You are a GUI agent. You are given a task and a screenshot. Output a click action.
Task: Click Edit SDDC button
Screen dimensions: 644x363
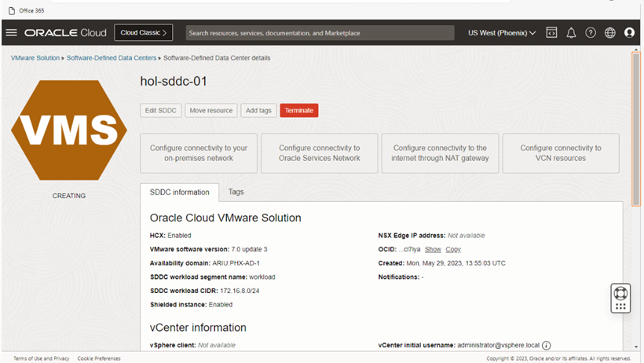(x=160, y=111)
